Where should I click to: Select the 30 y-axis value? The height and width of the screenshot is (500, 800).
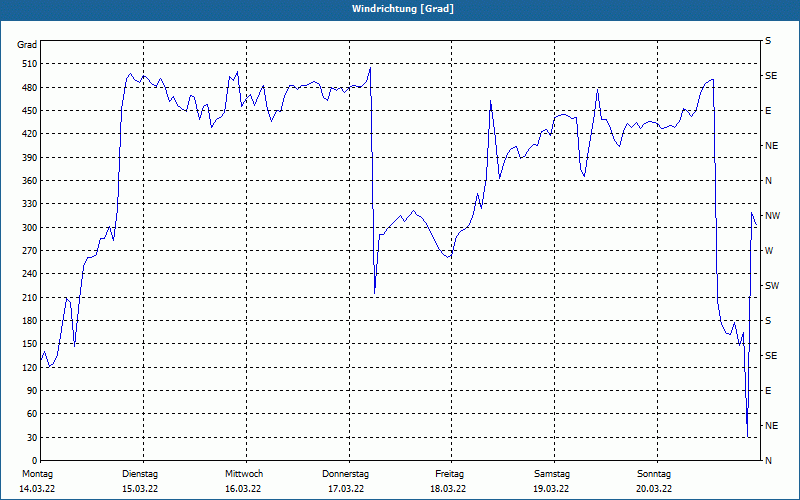(x=32, y=437)
